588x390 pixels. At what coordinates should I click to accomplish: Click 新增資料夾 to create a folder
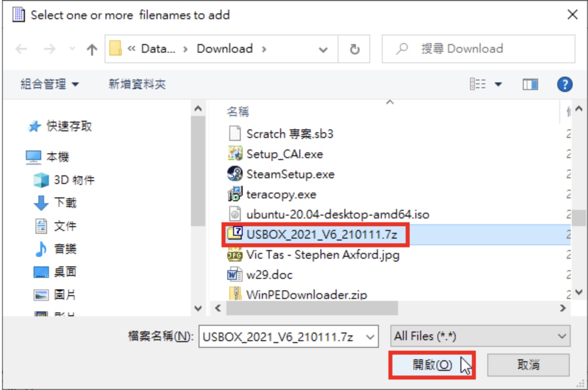tap(137, 85)
